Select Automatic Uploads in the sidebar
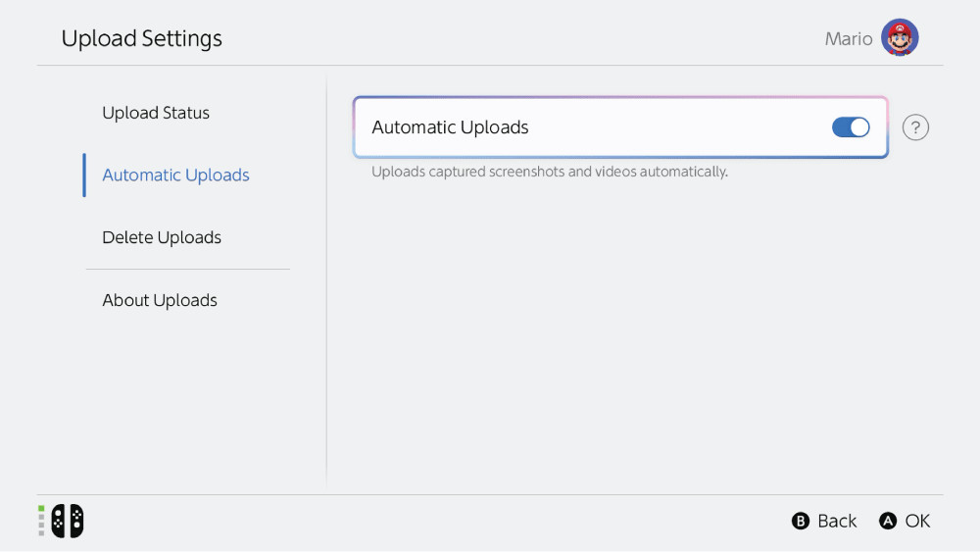Viewport: 980px width, 552px height. point(175,176)
